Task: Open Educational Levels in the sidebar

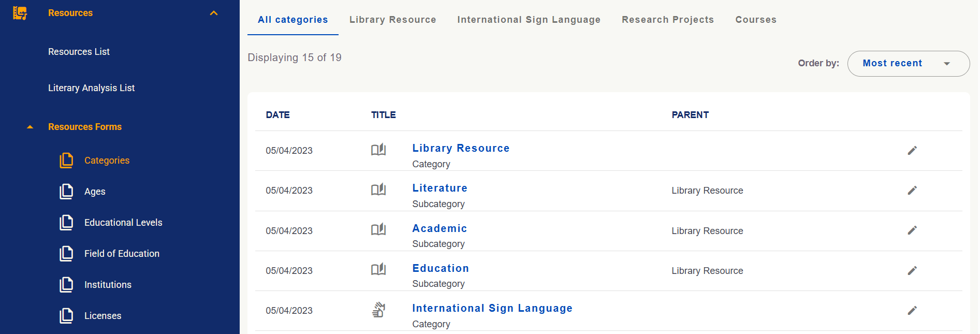Action: (123, 223)
